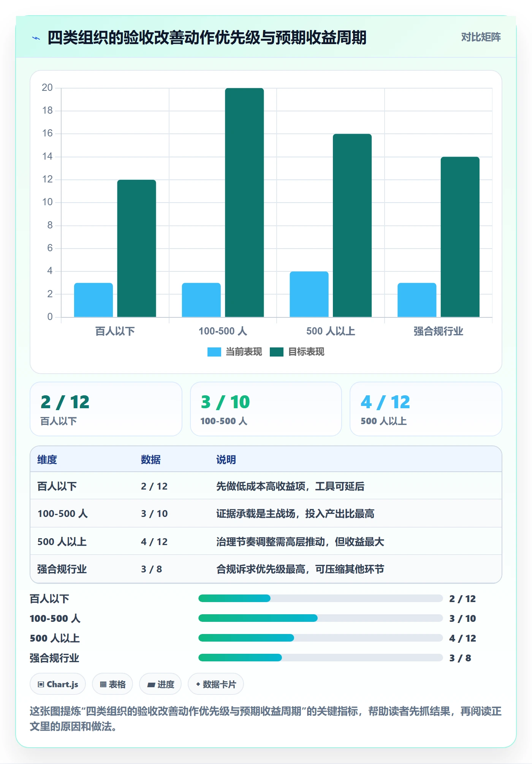This screenshot has height=764, width=532.
Task: Click table cell 合规诉求优先级最高，可压缩其他环节
Action: (300, 569)
